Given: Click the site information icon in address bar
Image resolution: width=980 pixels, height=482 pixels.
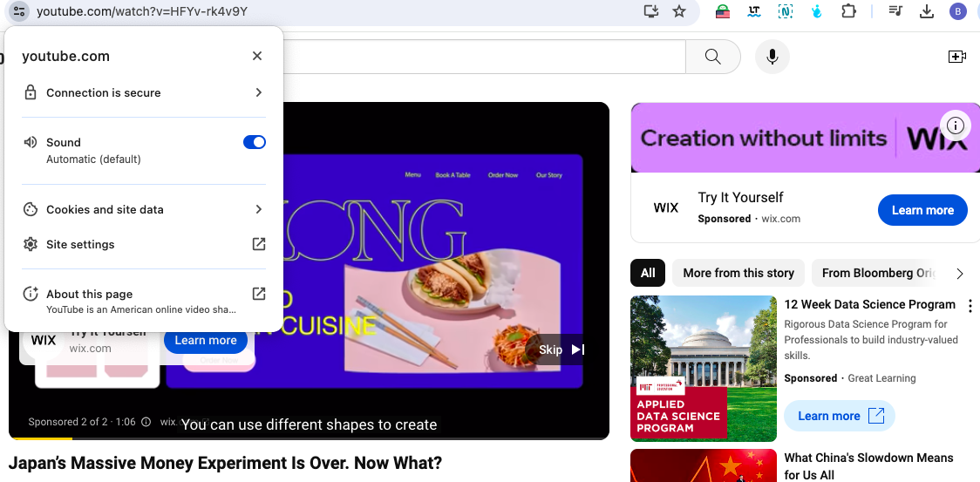Looking at the screenshot, I should point(19,11).
